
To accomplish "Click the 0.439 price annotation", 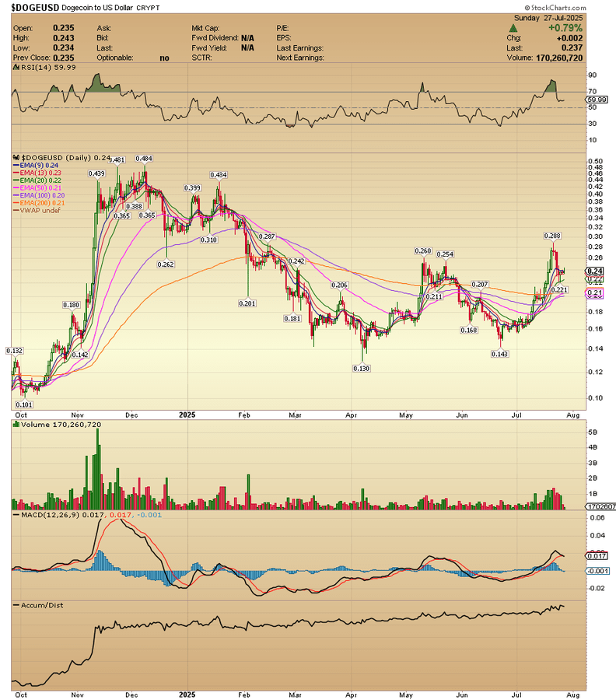I will tap(96, 173).
